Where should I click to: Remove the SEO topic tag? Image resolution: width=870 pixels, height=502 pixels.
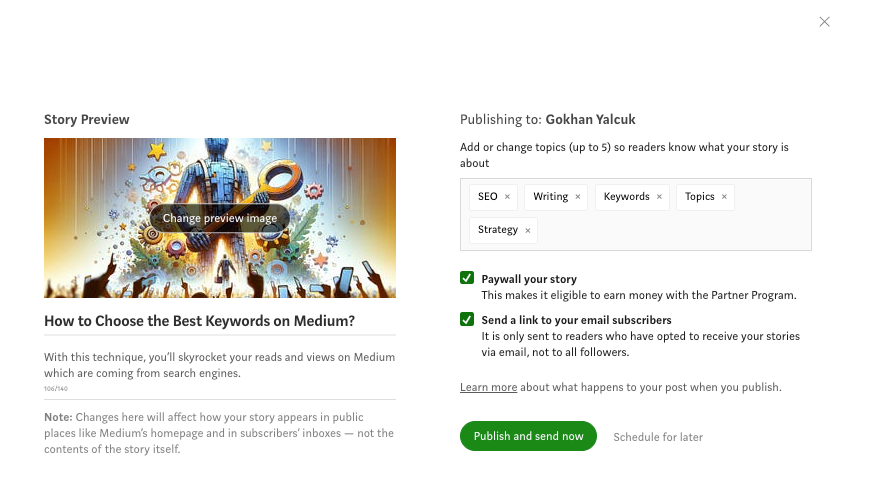pos(507,197)
